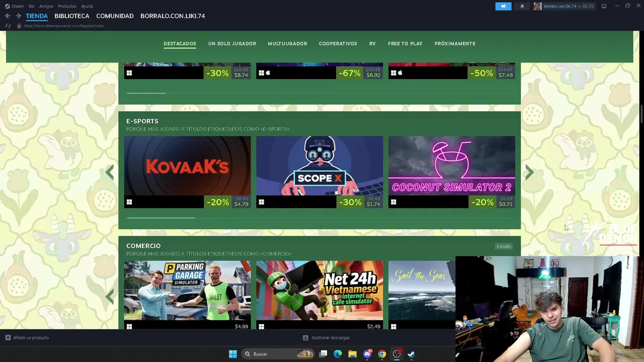Click the E-SPORTS section heading

point(142,121)
